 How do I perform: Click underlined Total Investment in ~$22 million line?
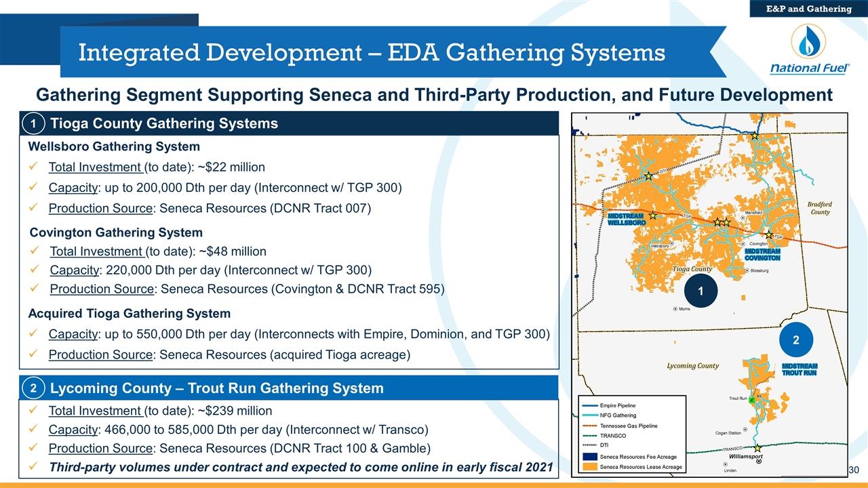coord(96,167)
